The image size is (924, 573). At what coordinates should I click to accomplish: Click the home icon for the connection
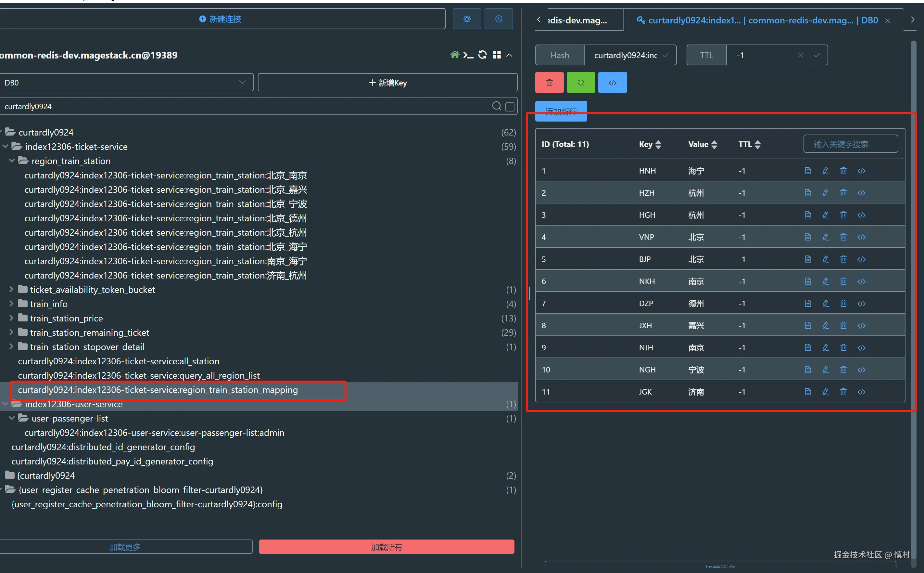click(454, 55)
